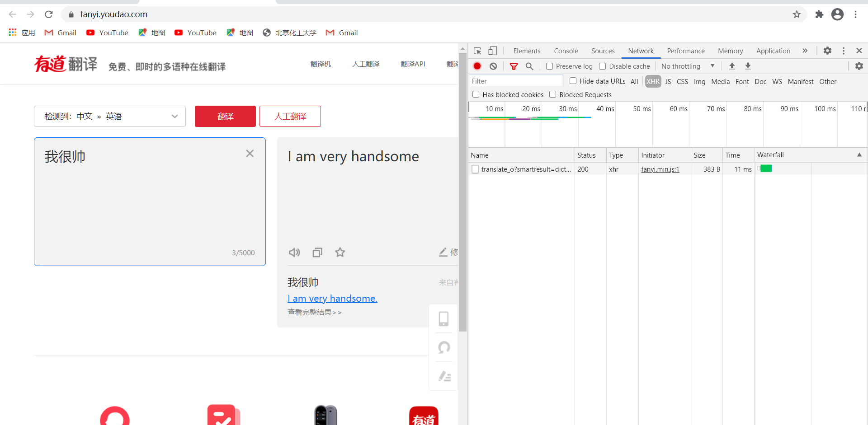This screenshot has width=868, height=425.
Task: Enable Hide data URLs filtering
Action: (x=573, y=81)
